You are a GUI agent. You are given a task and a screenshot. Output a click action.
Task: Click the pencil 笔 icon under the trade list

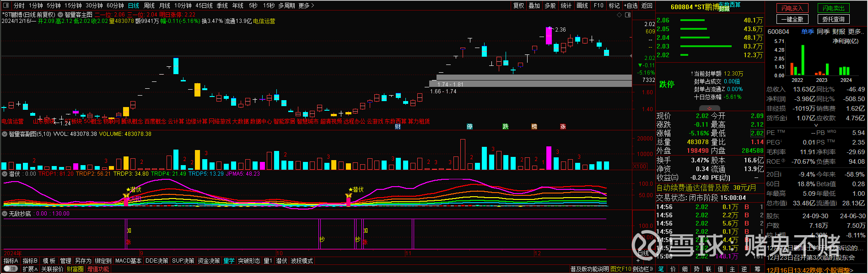click(x=661, y=269)
